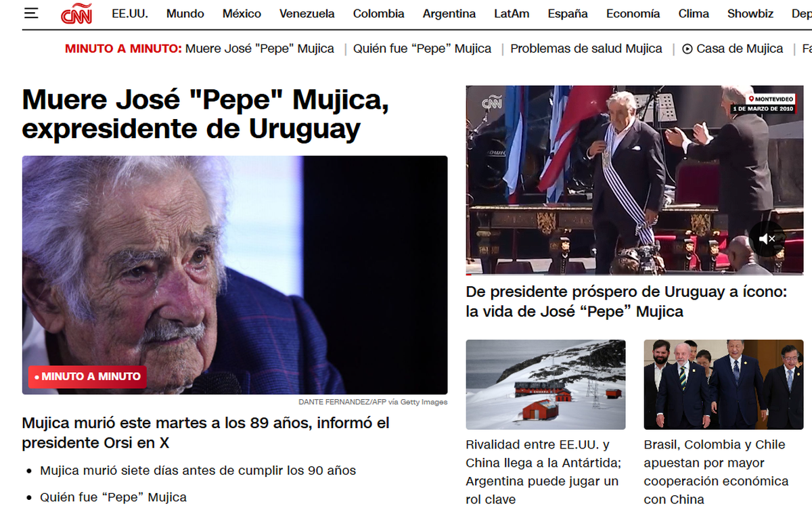Click the CNN logo

tap(76, 14)
